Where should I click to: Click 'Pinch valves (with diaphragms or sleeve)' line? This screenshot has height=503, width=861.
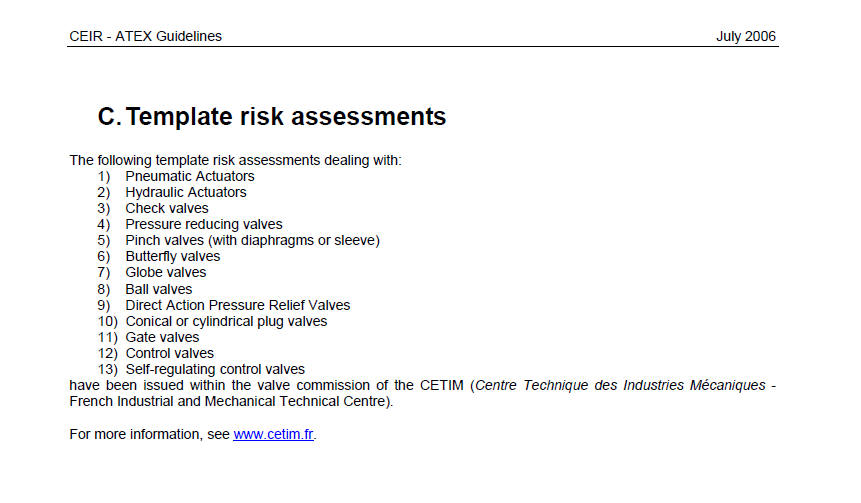coord(253,240)
